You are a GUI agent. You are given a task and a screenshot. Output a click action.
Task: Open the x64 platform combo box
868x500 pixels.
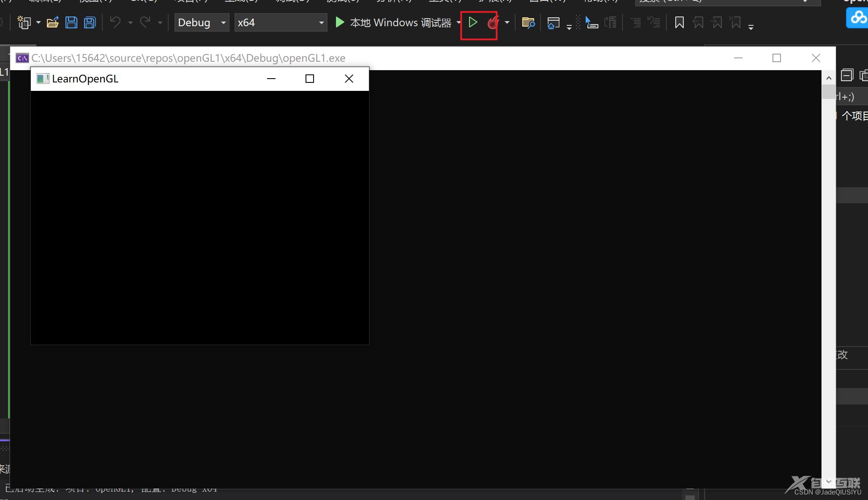pos(281,22)
